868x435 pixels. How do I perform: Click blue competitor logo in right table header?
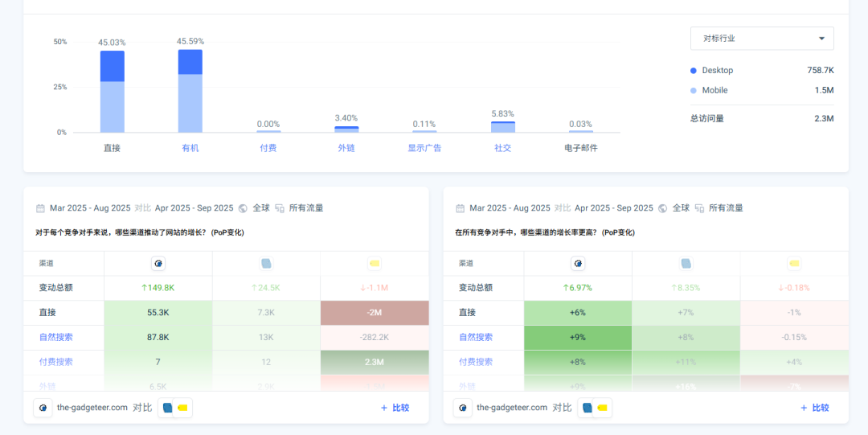pos(686,264)
